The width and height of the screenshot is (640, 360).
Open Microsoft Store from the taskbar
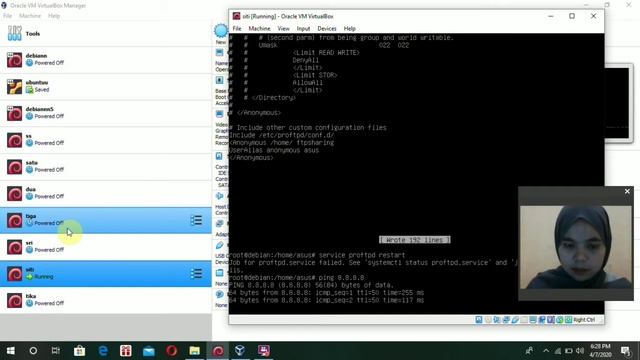click(x=79, y=351)
